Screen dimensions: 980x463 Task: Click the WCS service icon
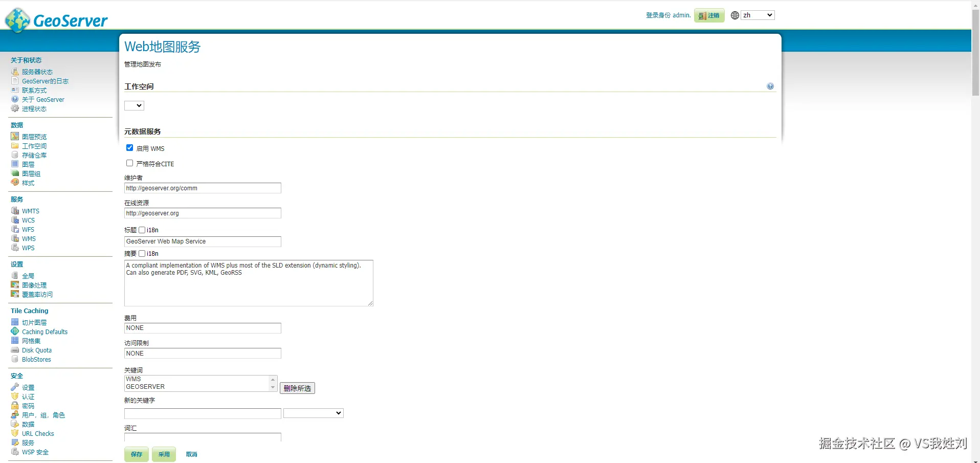(15, 220)
